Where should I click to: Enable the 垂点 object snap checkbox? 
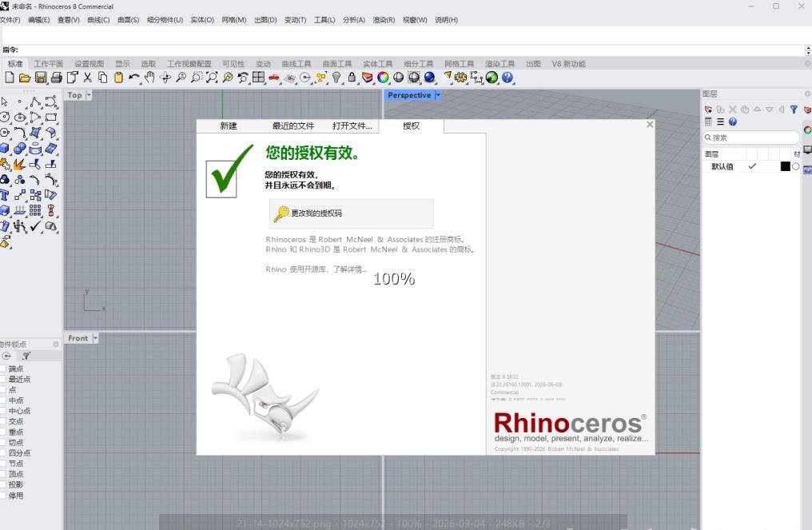[x=2, y=432]
